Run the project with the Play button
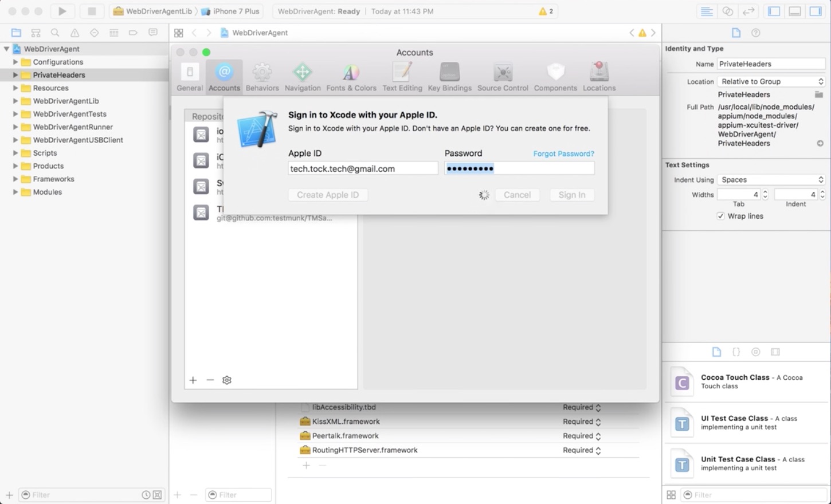Screen dimensions: 831x504 (x=62, y=11)
